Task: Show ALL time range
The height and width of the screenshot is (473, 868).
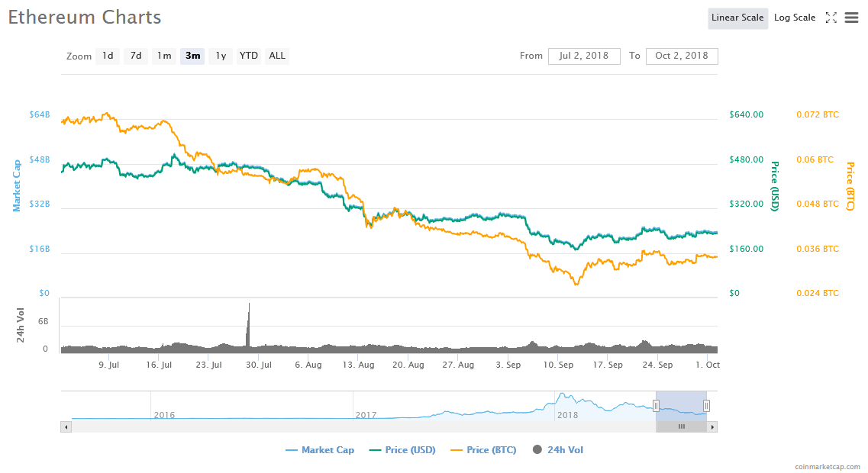Action: [277, 56]
